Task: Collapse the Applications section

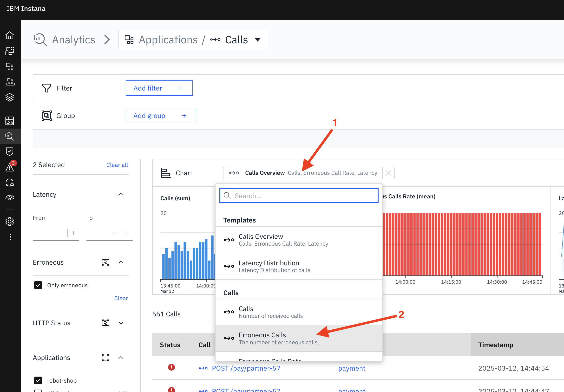Action: point(121,358)
